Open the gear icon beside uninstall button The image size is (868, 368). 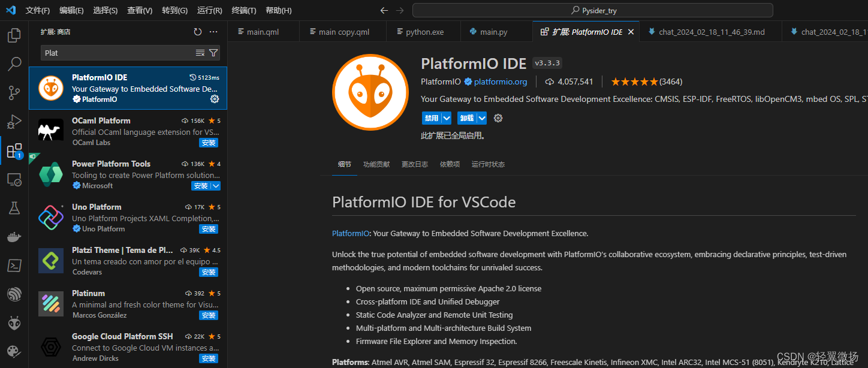coord(498,118)
